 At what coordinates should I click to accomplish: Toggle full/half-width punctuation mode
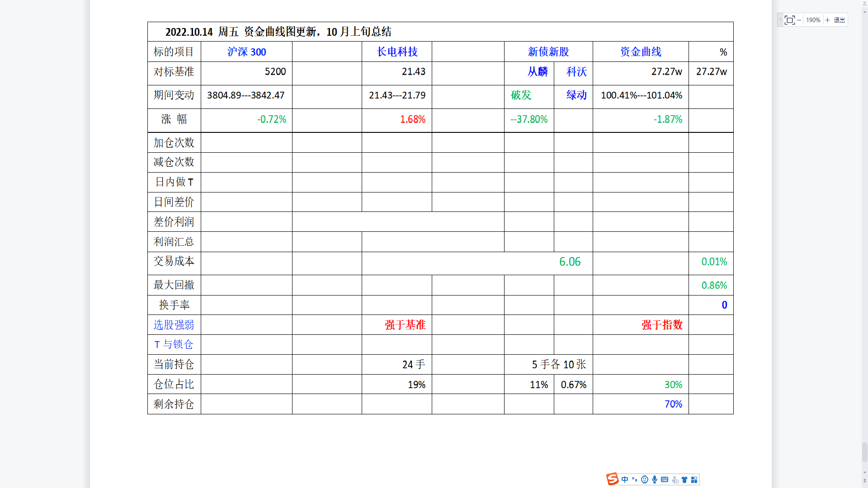click(x=635, y=479)
